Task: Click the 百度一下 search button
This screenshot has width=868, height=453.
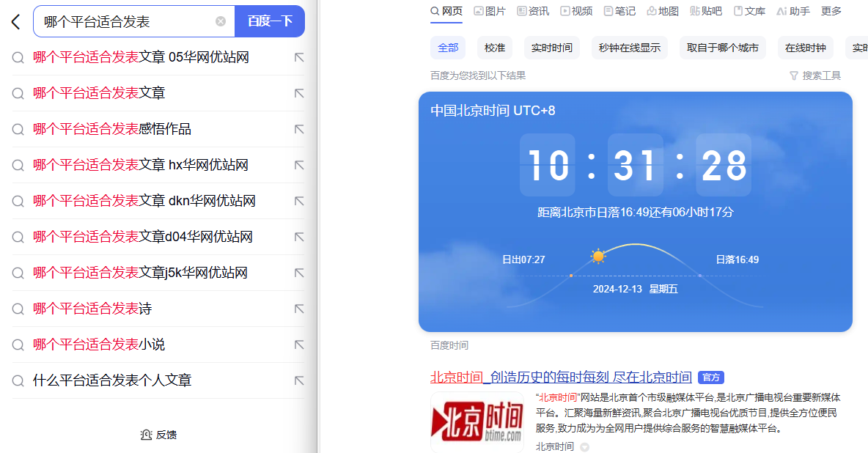Action: (270, 21)
